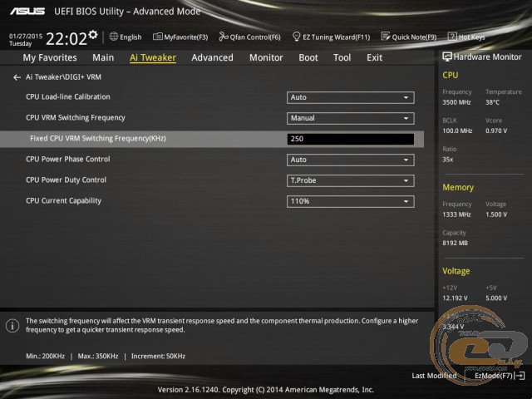
Task: Open the CPU Power Phase Control dropdown
Action: (351, 160)
